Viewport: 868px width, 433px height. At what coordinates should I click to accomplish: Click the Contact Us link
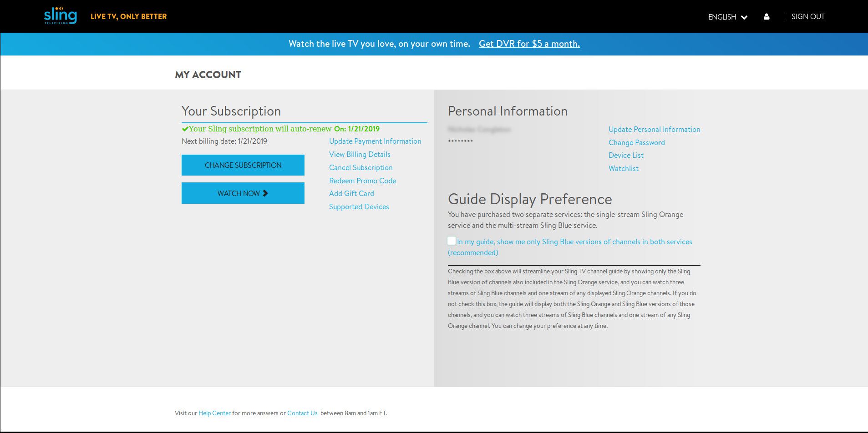tap(302, 413)
